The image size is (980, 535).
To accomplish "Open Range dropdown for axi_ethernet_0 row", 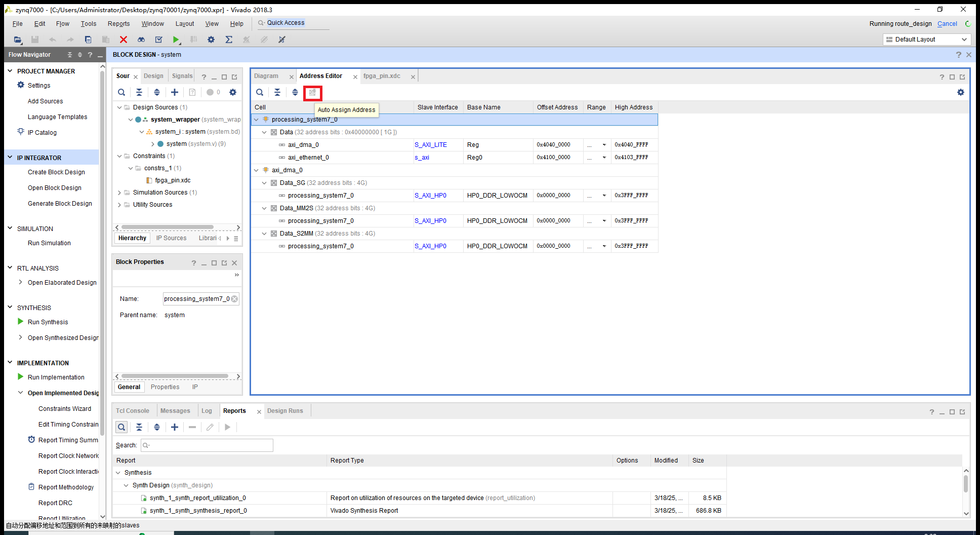I will pos(604,158).
